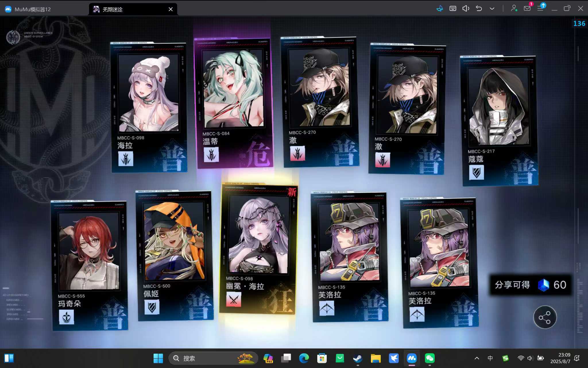588x368 pixels.
Task: Open MuMu user account icon
Action: tap(514, 9)
